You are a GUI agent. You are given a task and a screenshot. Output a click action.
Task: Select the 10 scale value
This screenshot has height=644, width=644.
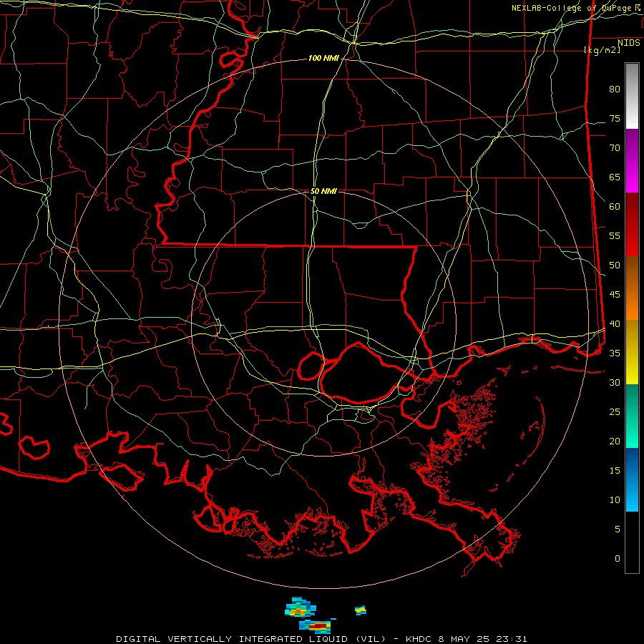tap(615, 500)
